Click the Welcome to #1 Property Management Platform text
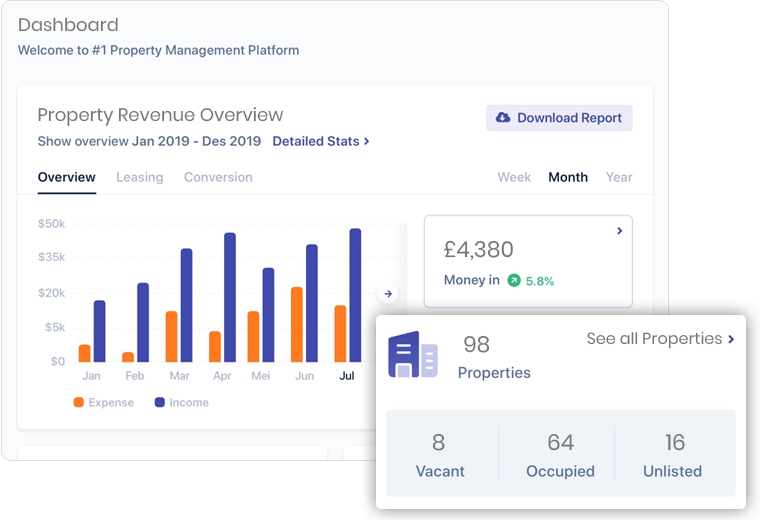The width and height of the screenshot is (760, 520). click(x=158, y=50)
